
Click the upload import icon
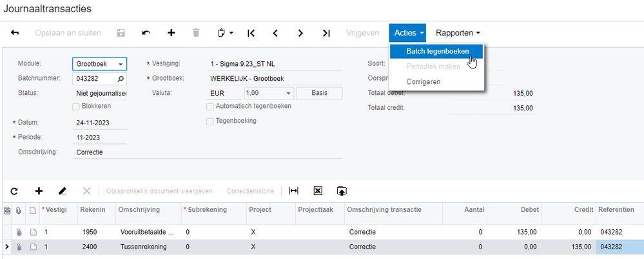point(342,191)
